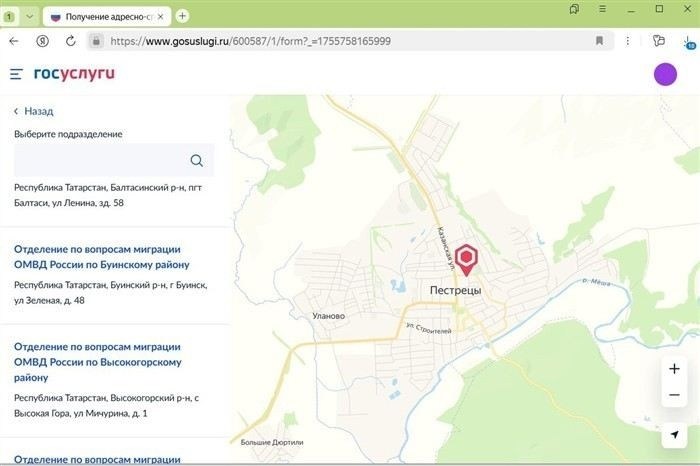Open the browser downloads icon
700x466 pixels.
(689, 41)
